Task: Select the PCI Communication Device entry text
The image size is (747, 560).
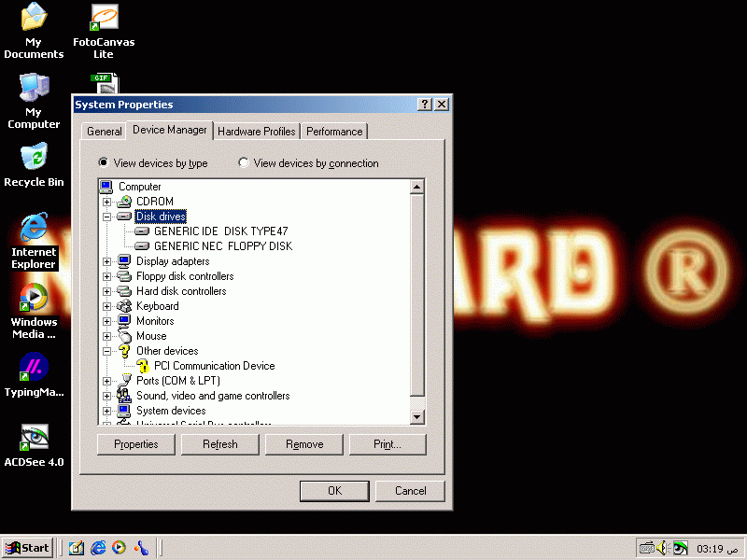Action: (x=215, y=366)
